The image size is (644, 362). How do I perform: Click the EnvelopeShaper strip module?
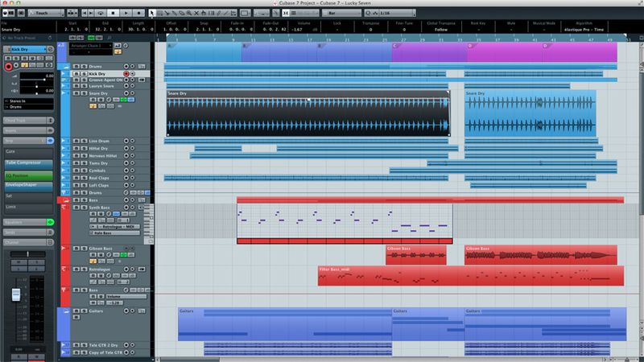[x=28, y=187]
